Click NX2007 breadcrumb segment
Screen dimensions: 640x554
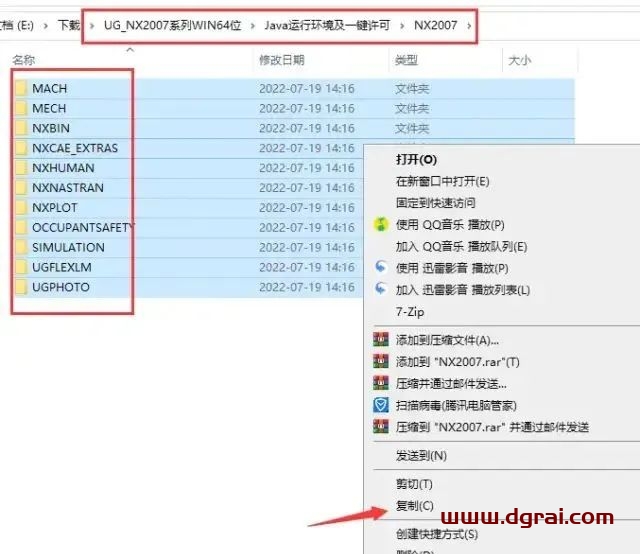(x=436, y=25)
